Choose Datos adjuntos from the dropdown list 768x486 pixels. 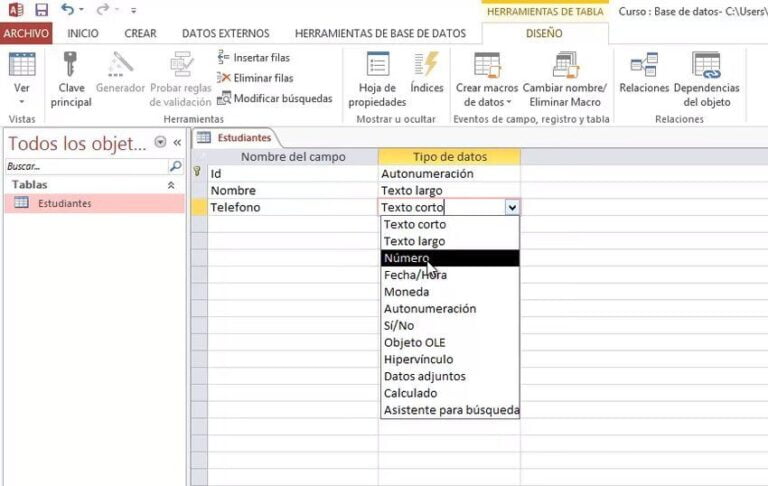450,376
